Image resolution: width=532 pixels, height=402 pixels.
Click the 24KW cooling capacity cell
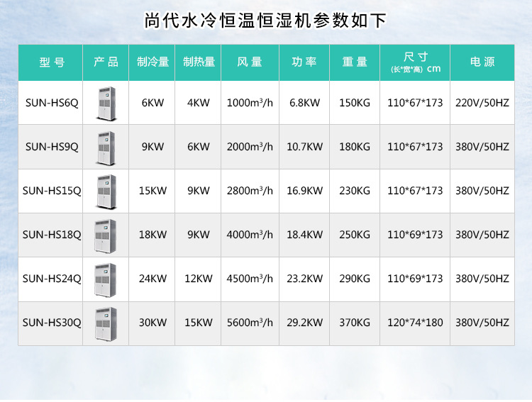[x=152, y=279]
